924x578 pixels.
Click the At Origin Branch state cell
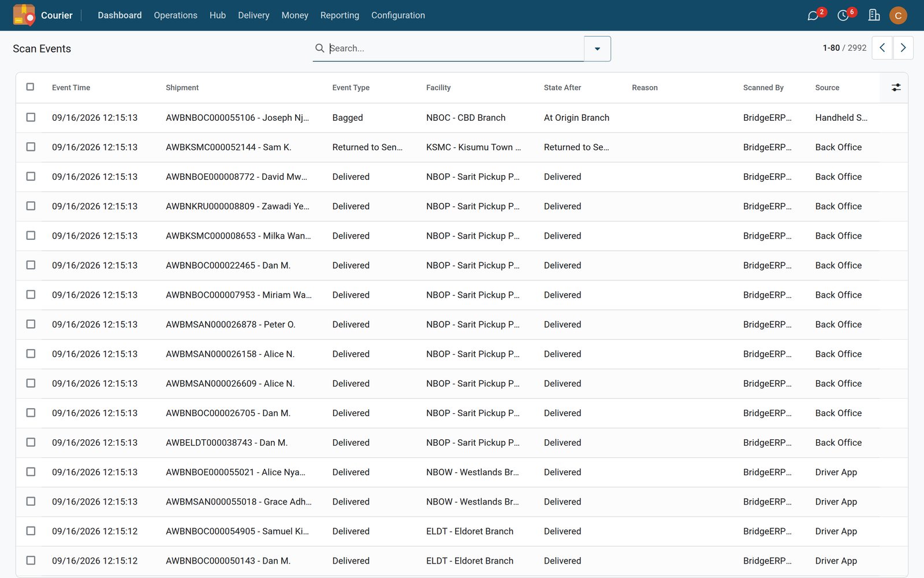[576, 117]
